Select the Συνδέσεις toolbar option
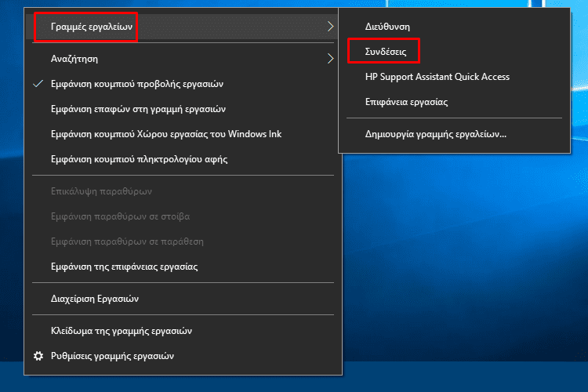This screenshot has width=588, height=392. (x=454, y=52)
